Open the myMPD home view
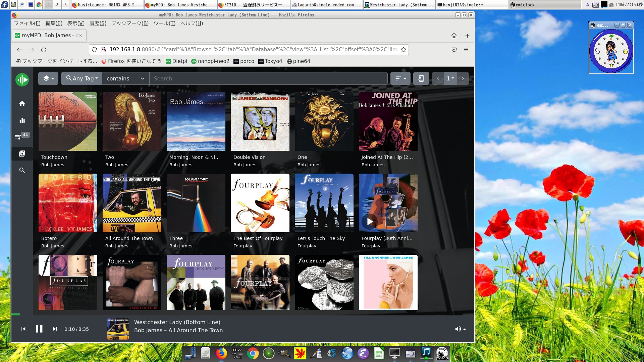The height and width of the screenshot is (362, 644). pos(22,104)
